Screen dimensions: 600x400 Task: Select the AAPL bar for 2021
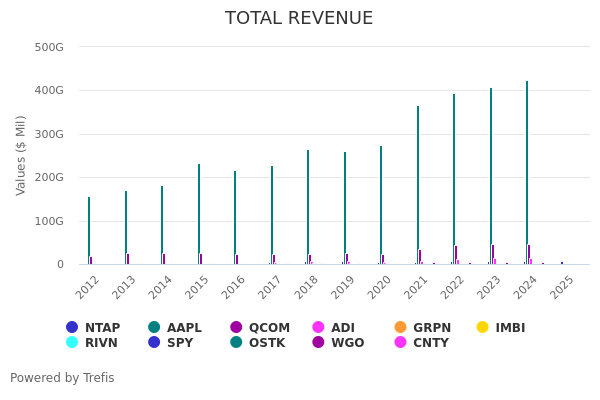(418, 185)
